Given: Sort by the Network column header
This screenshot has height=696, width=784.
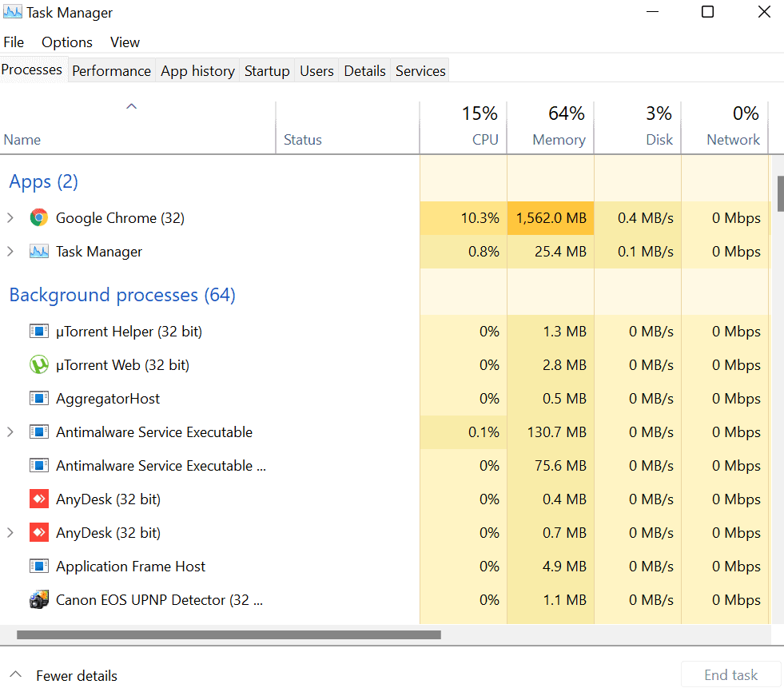Looking at the screenshot, I should click(x=725, y=128).
